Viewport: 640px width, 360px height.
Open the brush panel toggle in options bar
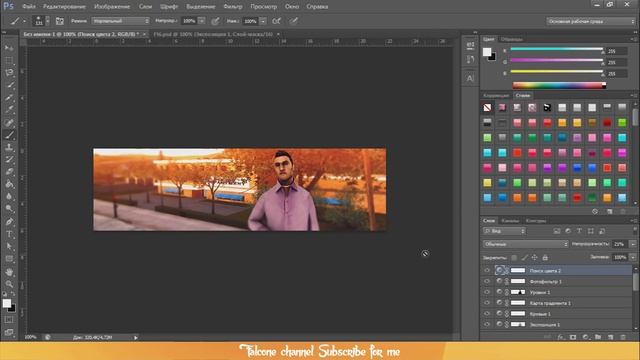coord(60,21)
